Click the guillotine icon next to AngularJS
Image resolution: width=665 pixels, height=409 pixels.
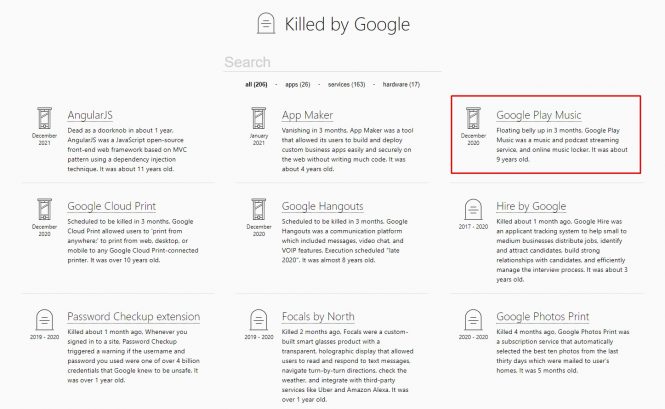click(44, 116)
